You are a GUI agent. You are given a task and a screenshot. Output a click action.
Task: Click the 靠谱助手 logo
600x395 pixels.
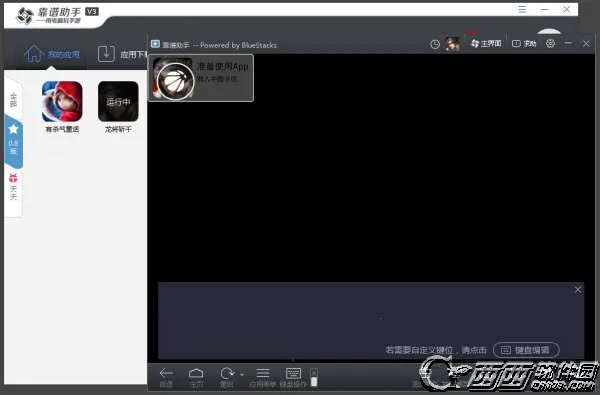click(x=57, y=15)
